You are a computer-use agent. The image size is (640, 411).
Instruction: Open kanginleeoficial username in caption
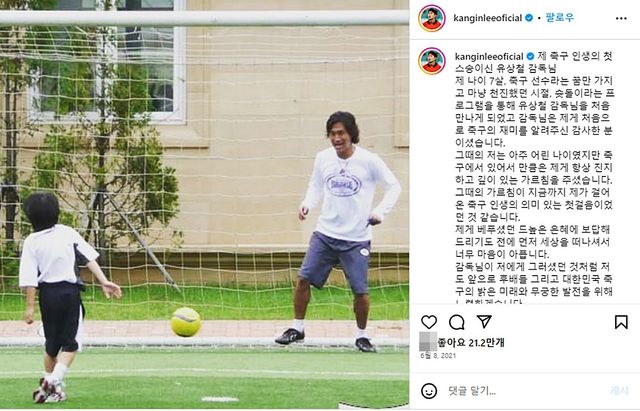489,56
